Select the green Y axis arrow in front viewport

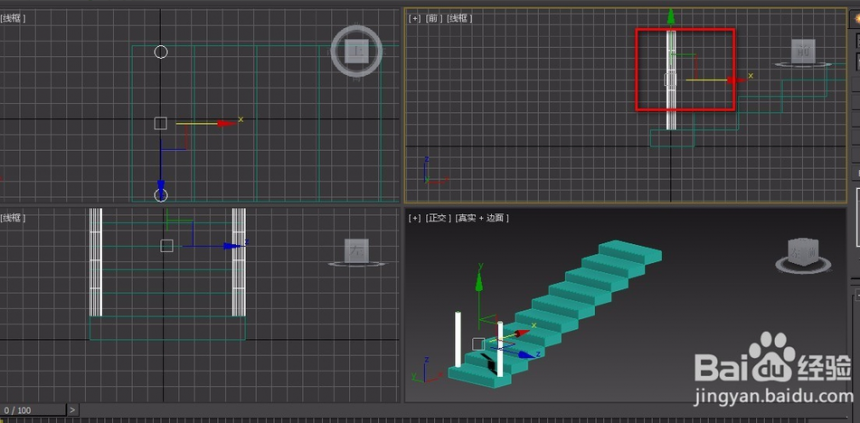[671, 16]
